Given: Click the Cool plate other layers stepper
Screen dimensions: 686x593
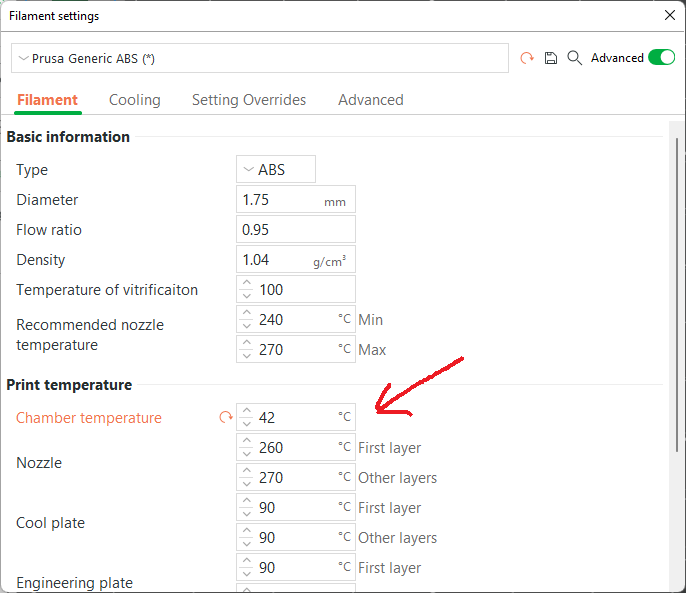Looking at the screenshot, I should tap(247, 538).
